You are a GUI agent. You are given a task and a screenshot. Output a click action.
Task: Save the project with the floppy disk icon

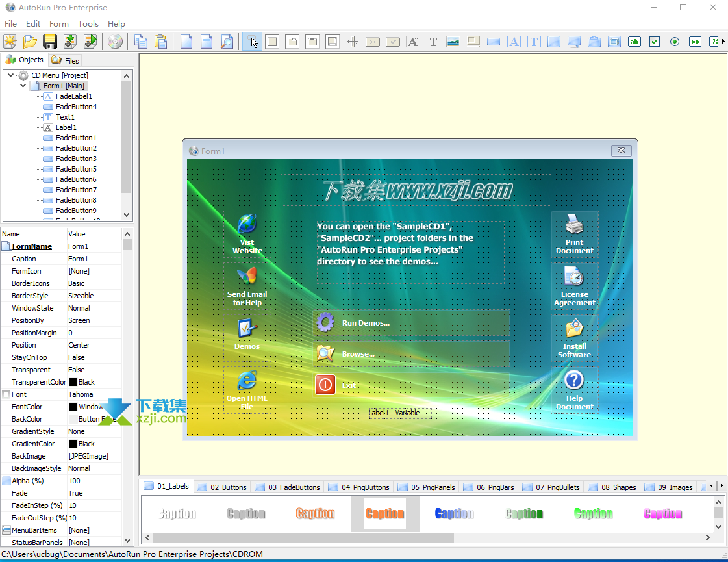50,42
